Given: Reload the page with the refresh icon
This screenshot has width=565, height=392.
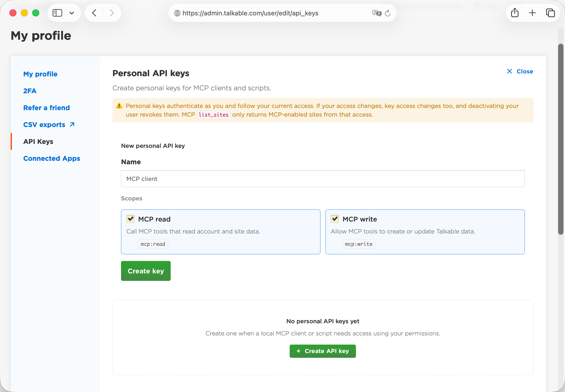Looking at the screenshot, I should 388,13.
